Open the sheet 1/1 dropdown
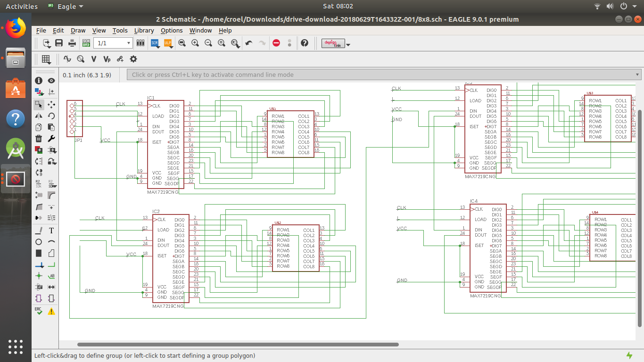Viewport: 644px width, 362px height. coord(128,43)
